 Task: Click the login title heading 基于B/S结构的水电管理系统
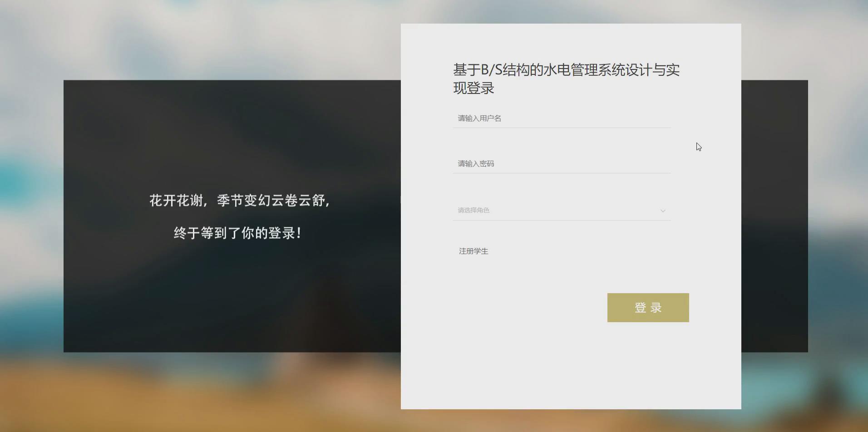(x=566, y=70)
